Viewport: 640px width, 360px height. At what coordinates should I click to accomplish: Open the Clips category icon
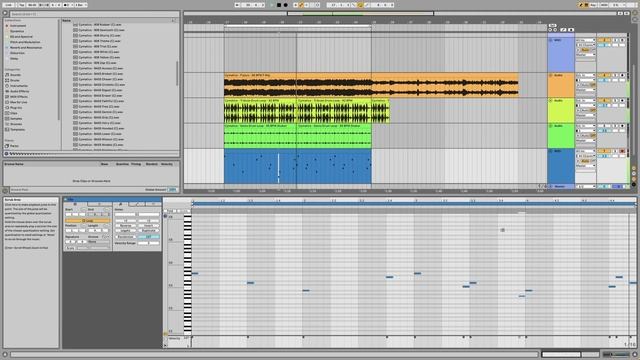tap(7, 113)
